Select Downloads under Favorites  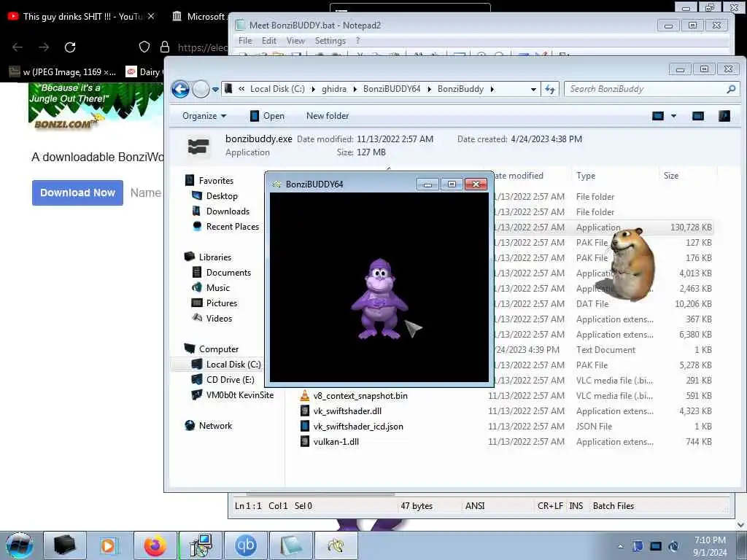pos(228,211)
